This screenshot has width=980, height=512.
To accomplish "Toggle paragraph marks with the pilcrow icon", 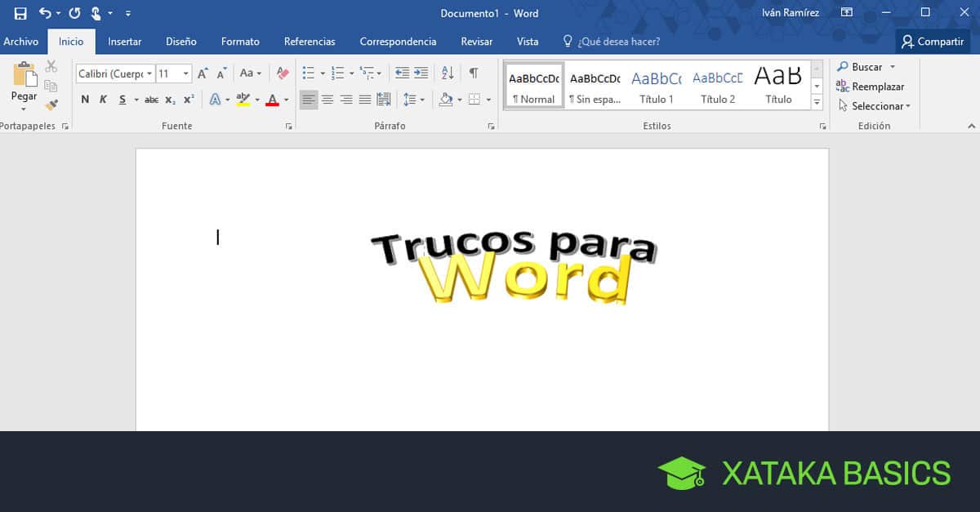I will point(474,73).
